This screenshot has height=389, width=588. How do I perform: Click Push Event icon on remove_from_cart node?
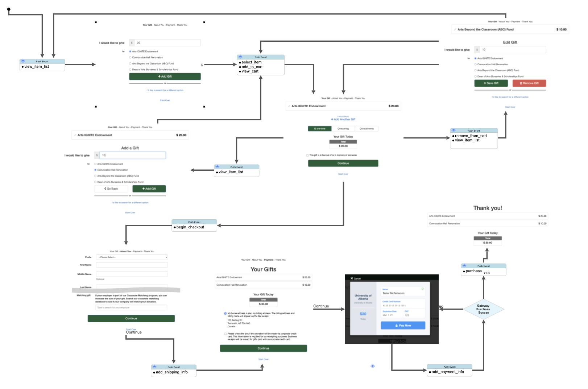pyautogui.click(x=454, y=130)
